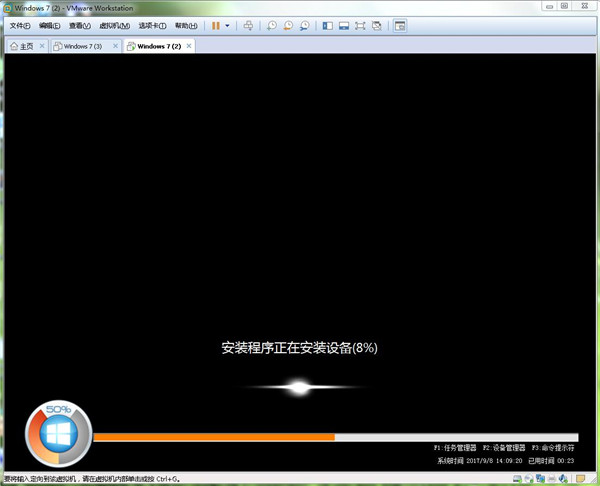This screenshot has height=486, width=600.
Task: Open the 文件(F) menu
Action: click(20, 26)
